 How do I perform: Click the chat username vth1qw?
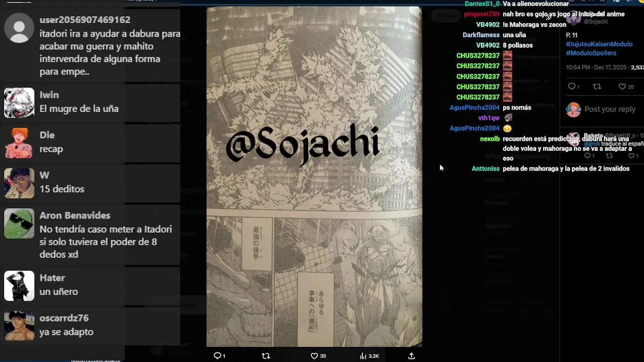(x=489, y=118)
